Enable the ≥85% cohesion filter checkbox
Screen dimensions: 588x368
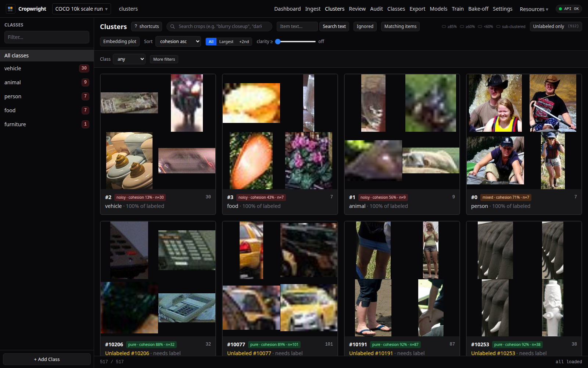[444, 26]
